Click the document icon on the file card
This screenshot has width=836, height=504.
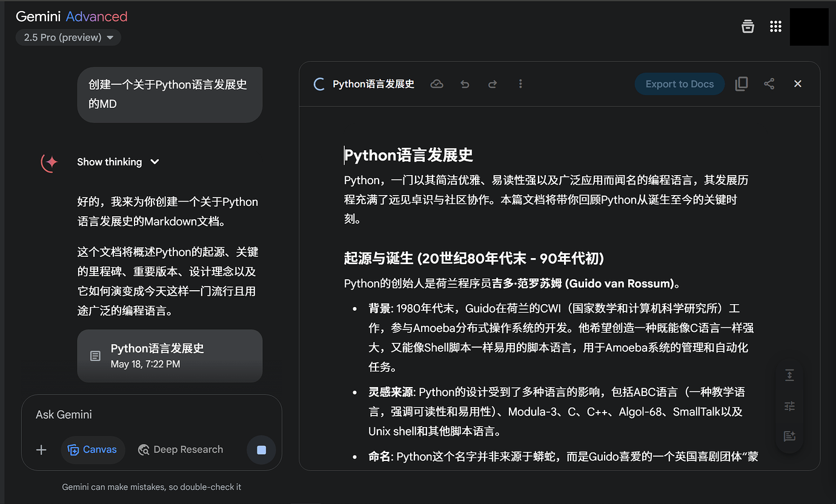point(95,356)
